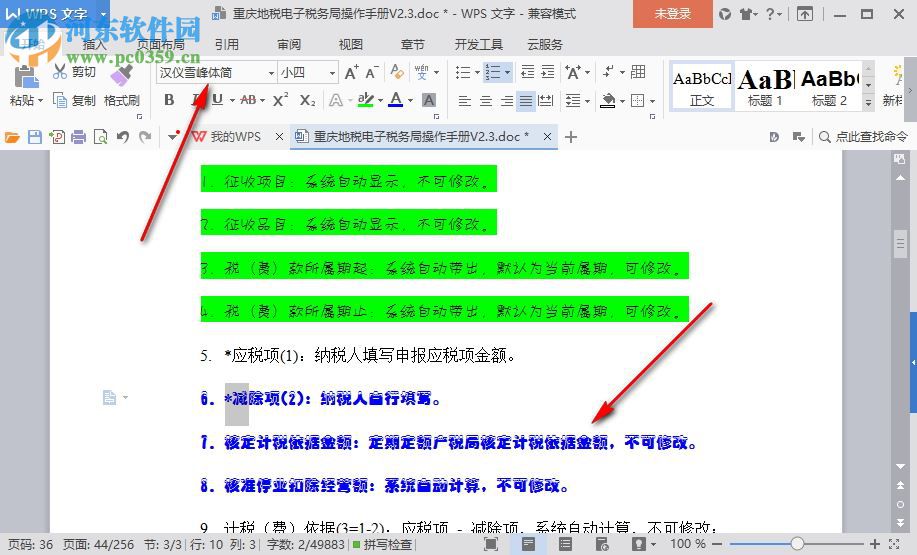
Task: Open the 开发工具 ribbon tab
Action: (478, 44)
